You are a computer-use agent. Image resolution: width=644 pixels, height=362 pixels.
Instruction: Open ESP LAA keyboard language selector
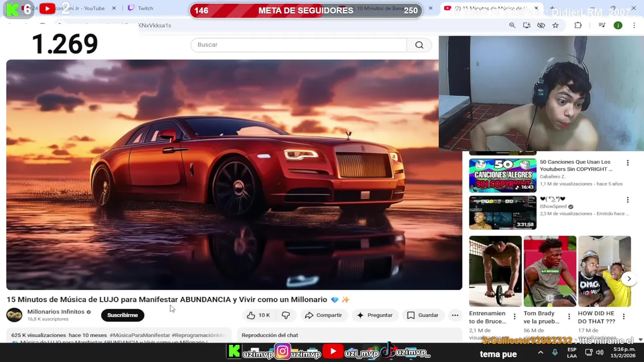pos(572,352)
